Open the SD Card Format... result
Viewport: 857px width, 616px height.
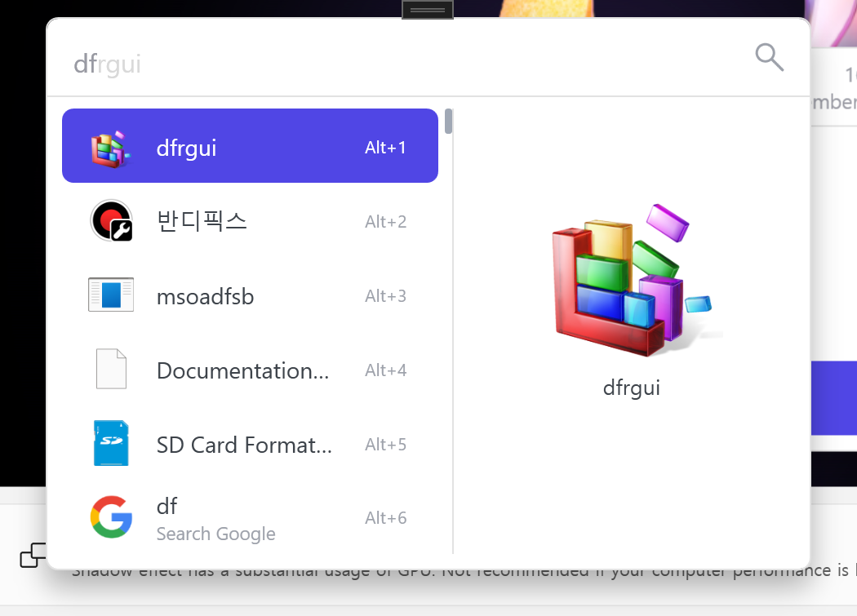tap(250, 444)
